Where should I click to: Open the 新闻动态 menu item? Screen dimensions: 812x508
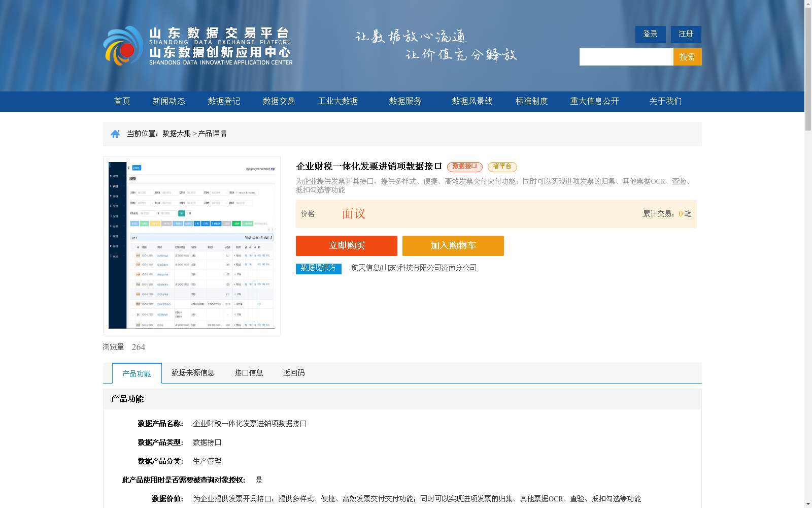[x=168, y=101]
